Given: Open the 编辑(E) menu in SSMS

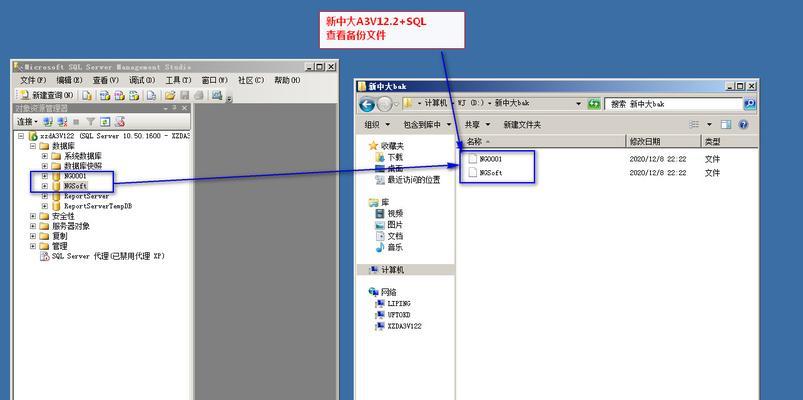Looking at the screenshot, I should click(x=69, y=80).
